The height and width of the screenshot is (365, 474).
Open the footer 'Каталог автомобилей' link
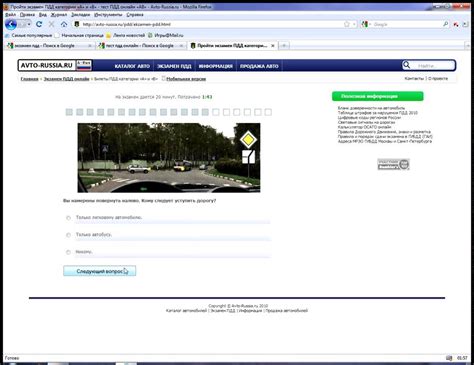[x=186, y=310]
